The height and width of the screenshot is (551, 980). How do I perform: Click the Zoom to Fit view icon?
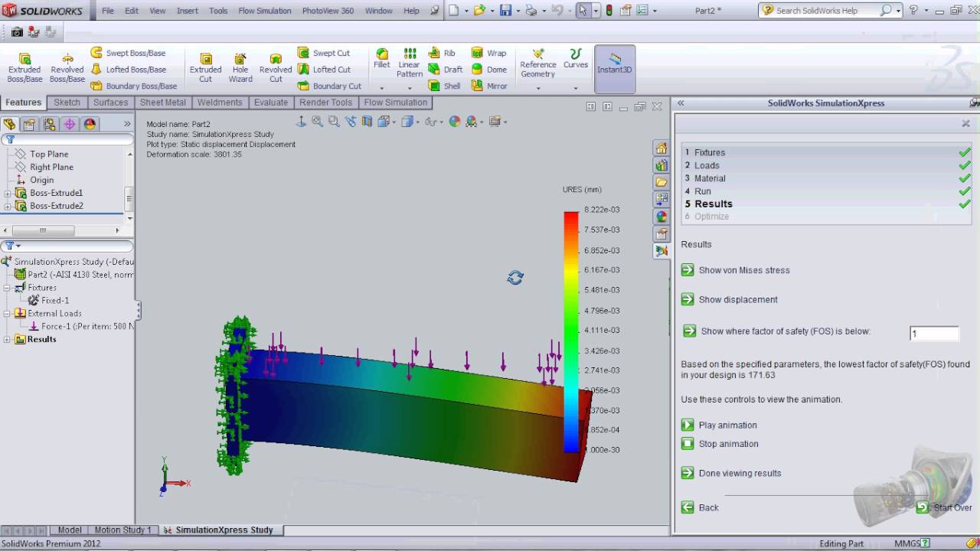click(x=318, y=121)
